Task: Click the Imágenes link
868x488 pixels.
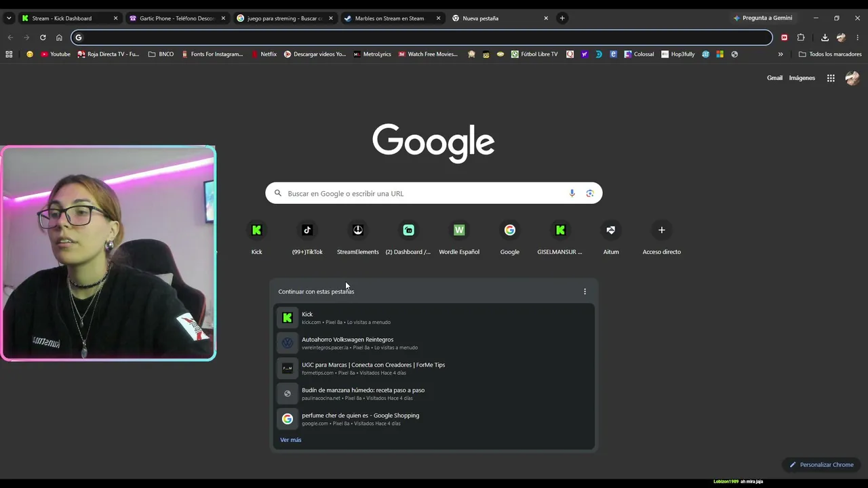Action: (x=802, y=78)
